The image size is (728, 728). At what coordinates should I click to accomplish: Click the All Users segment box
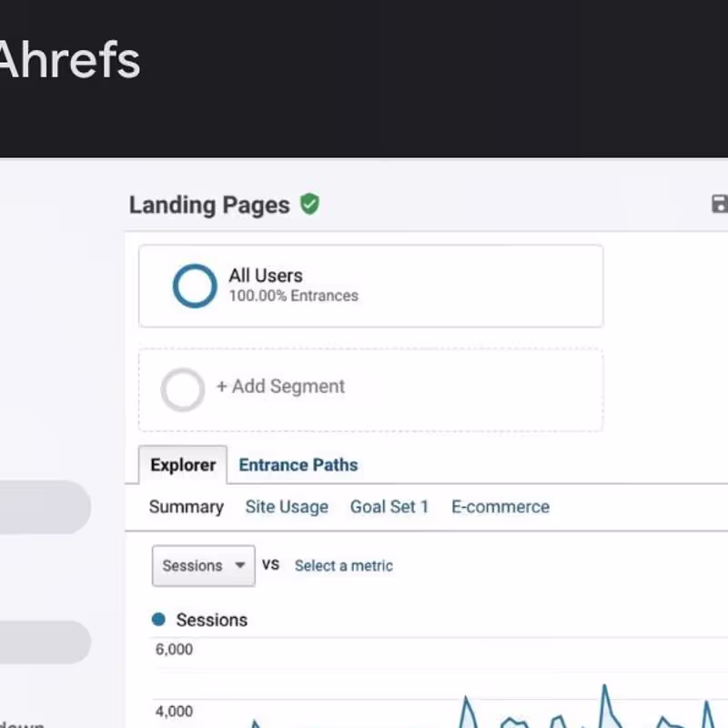click(x=371, y=286)
